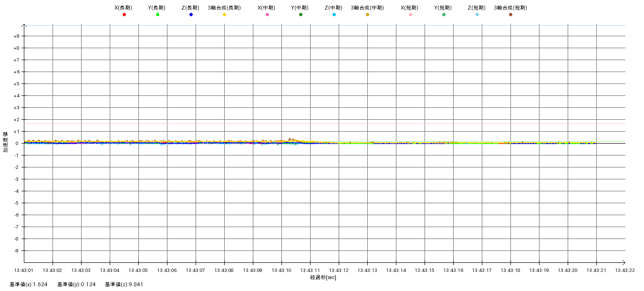Click the light blue Z(短期) legend dot
This screenshot has width=644, height=291.
coord(477,15)
